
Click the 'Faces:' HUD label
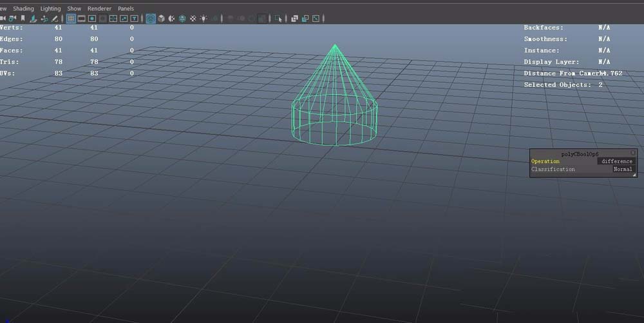(x=12, y=50)
